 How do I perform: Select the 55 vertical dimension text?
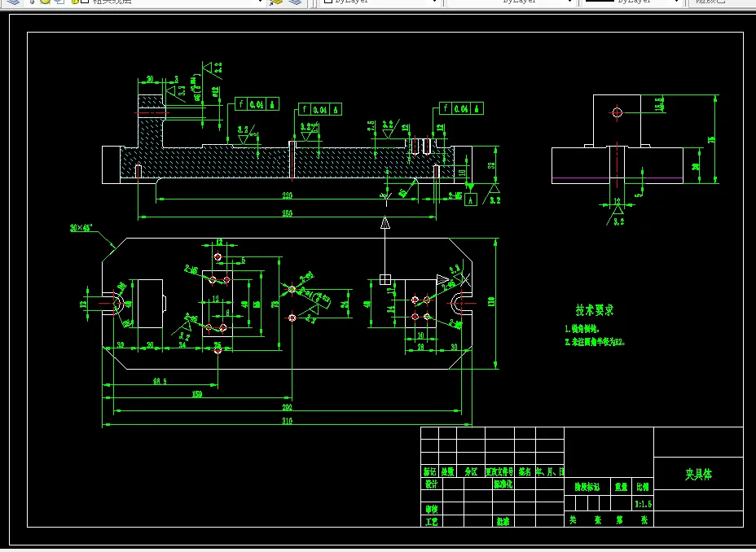(257, 304)
